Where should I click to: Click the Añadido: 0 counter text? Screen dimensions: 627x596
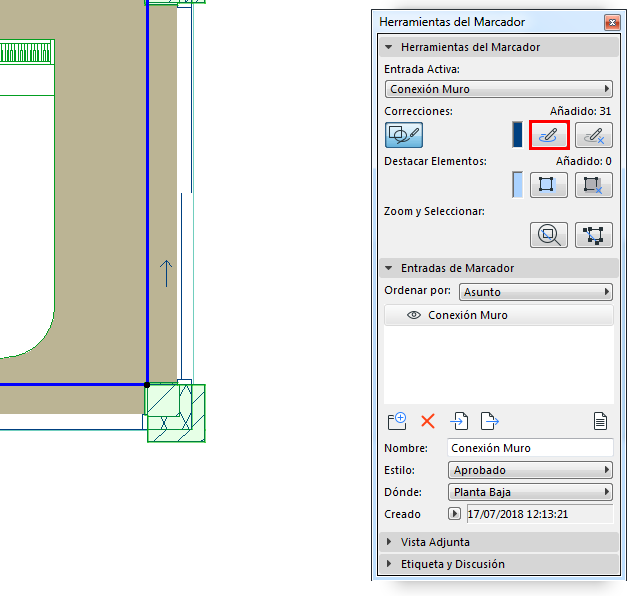(583, 161)
